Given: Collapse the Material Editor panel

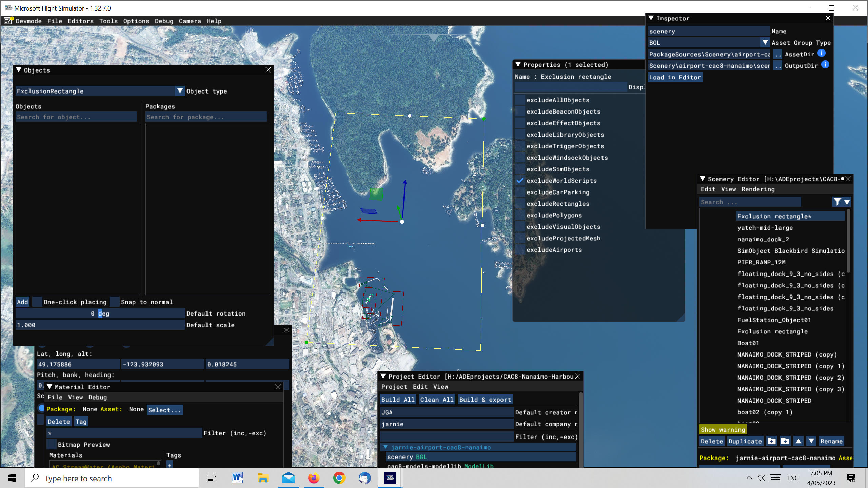Looking at the screenshot, I should click(50, 387).
